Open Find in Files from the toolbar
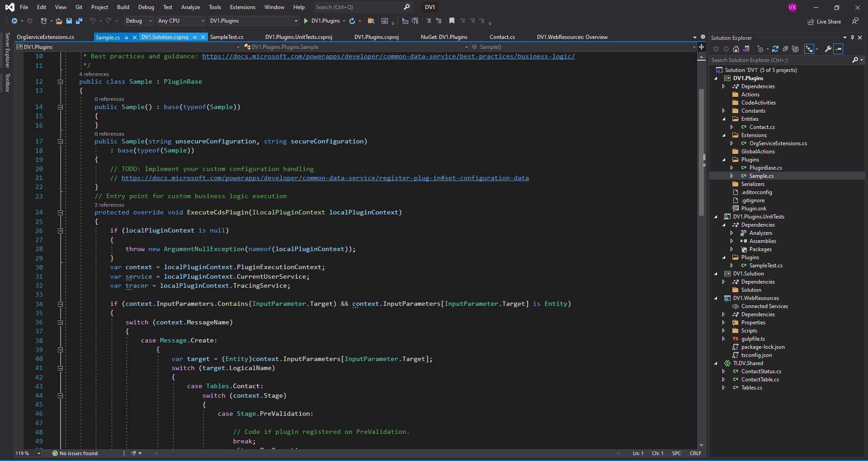868x461 pixels. 371,21
